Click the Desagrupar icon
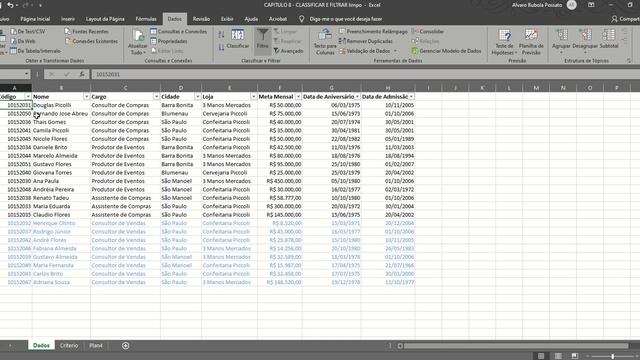640x360 pixels. click(584, 41)
